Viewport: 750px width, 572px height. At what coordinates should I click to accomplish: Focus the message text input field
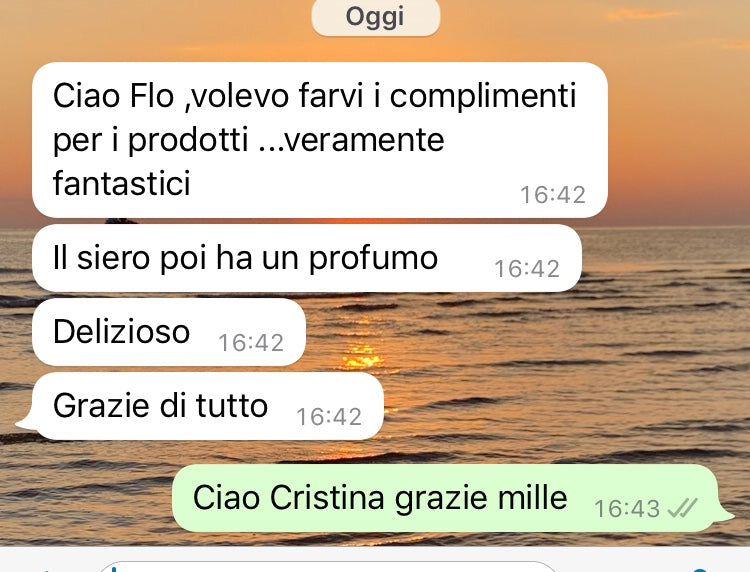click(328, 567)
